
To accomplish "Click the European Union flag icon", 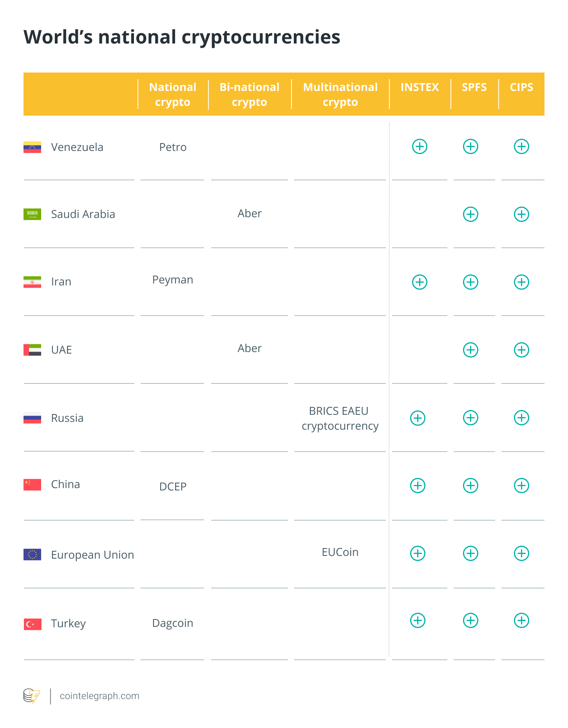I will click(x=32, y=554).
